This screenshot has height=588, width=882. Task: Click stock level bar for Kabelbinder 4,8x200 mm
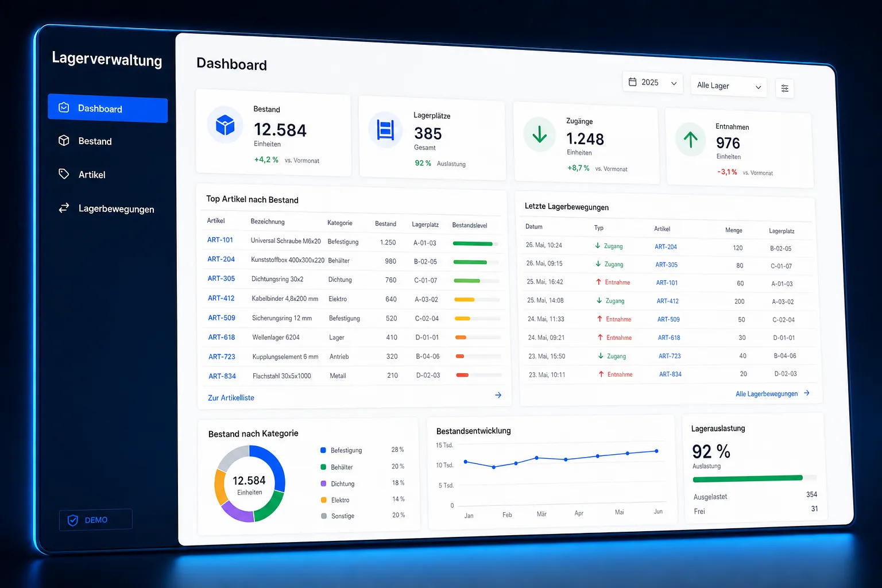tap(477, 299)
